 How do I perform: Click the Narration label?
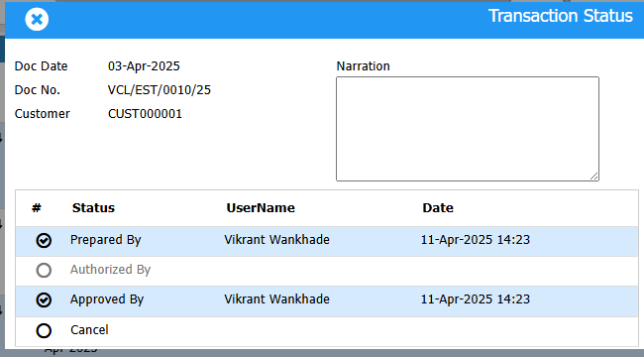tap(363, 66)
